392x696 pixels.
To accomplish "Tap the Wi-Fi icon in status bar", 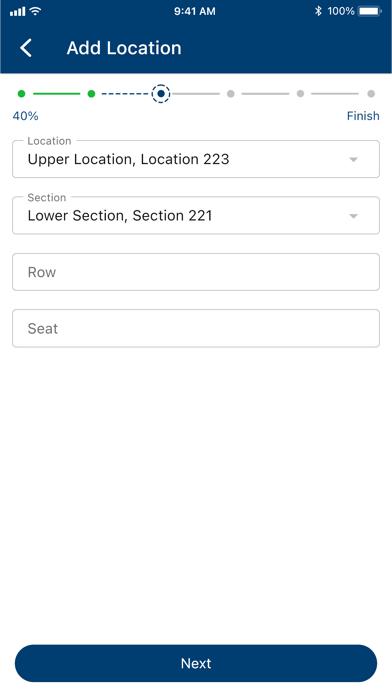I will pyautogui.click(x=36, y=11).
